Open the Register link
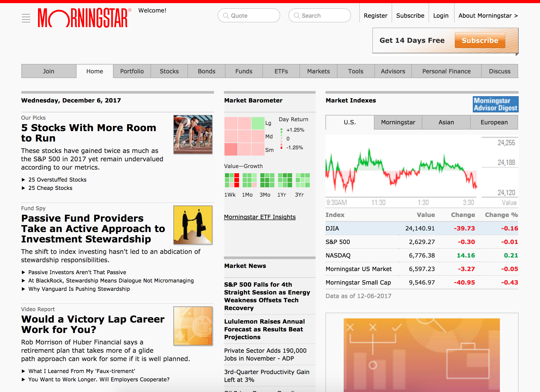 click(x=375, y=16)
